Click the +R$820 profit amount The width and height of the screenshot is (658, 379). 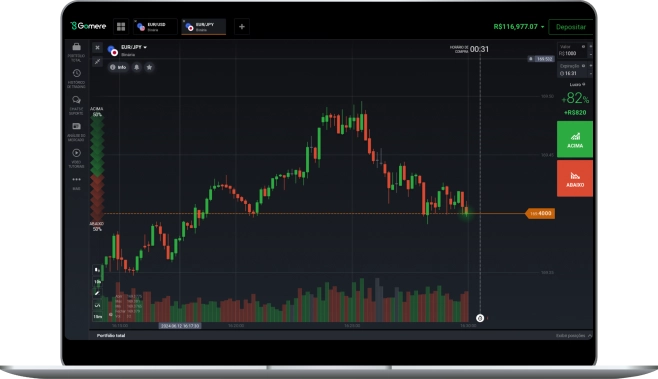(x=575, y=112)
